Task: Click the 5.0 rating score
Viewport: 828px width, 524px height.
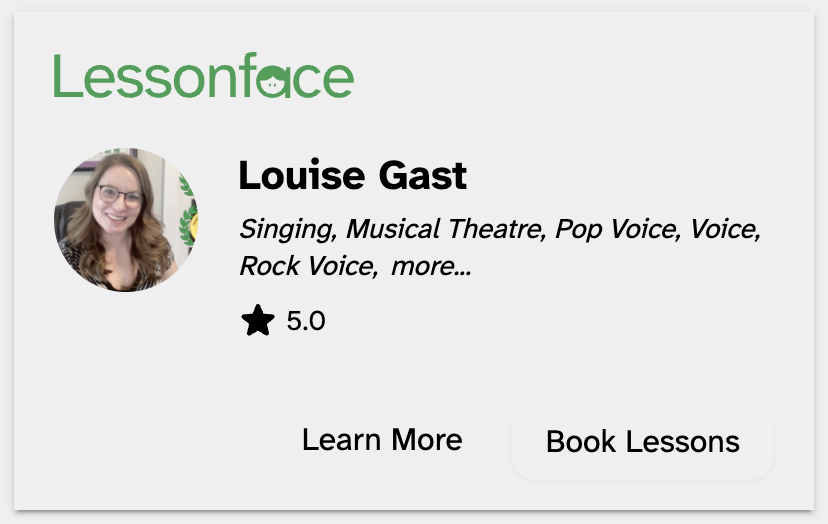Action: (x=306, y=322)
